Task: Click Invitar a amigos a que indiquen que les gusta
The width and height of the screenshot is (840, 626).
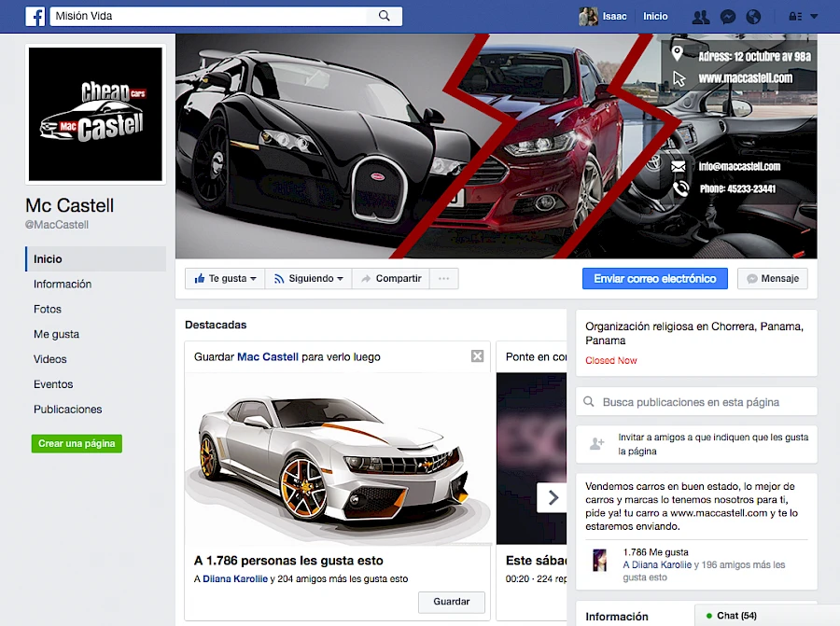Action: click(x=713, y=444)
